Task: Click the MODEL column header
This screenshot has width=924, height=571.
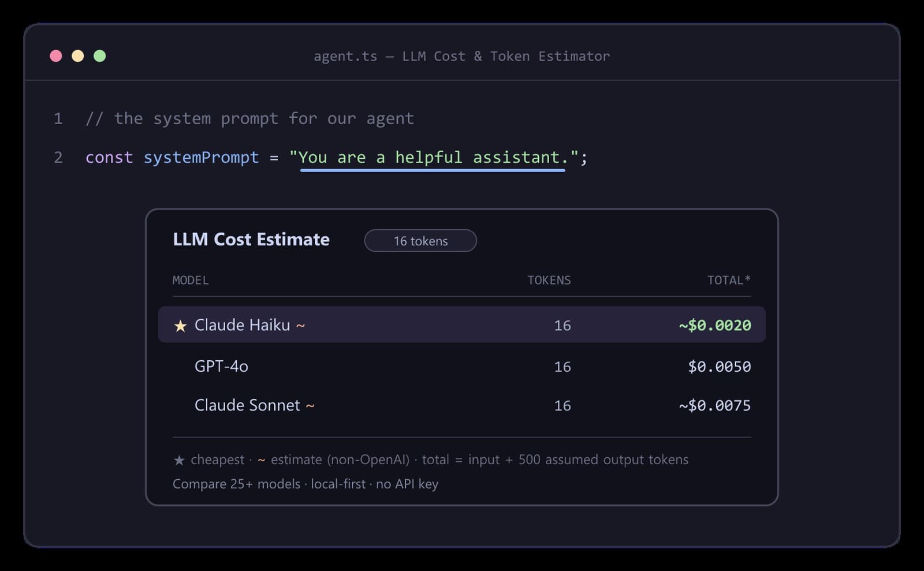Action: point(191,280)
